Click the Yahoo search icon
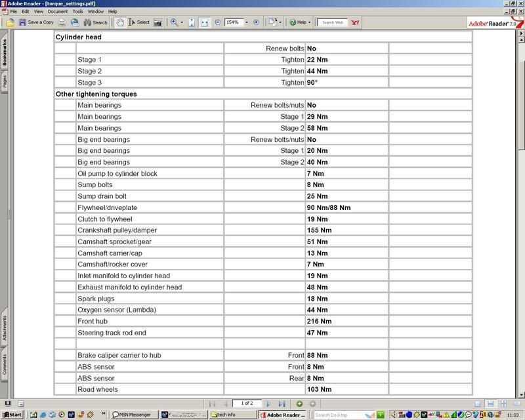The width and height of the screenshot is (525, 420). pos(355,22)
